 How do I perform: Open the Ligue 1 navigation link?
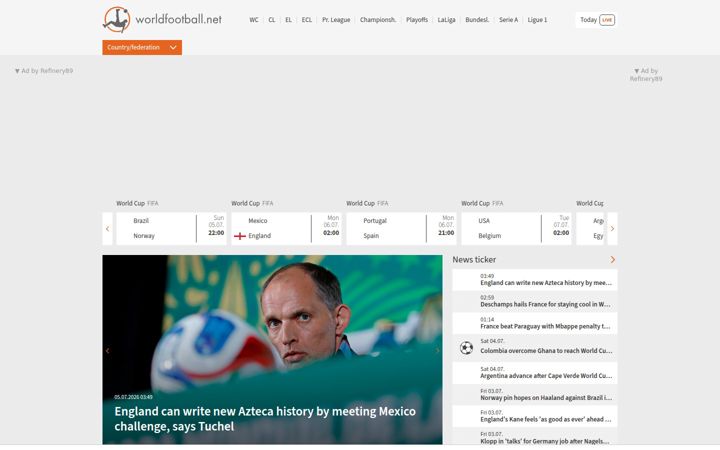coord(537,20)
